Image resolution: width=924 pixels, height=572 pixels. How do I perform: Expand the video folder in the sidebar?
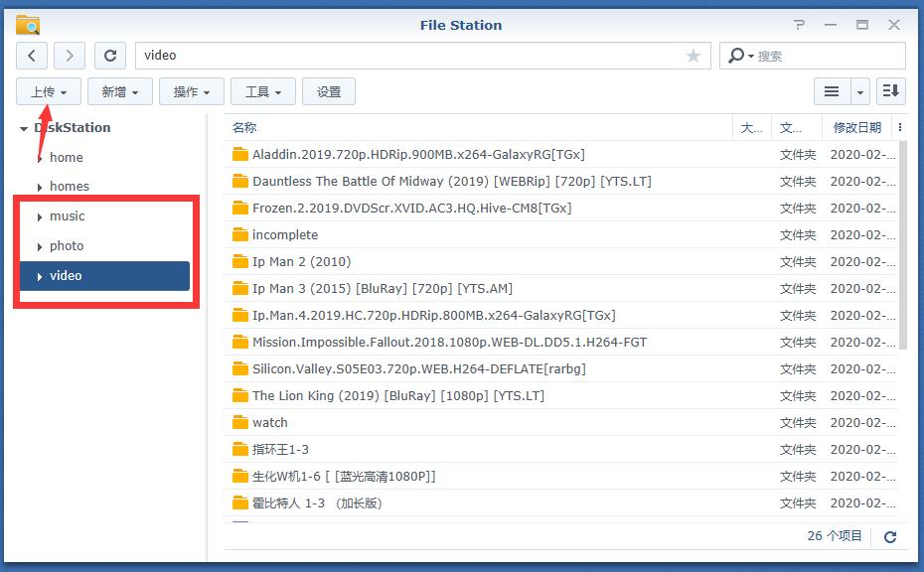pos(38,275)
